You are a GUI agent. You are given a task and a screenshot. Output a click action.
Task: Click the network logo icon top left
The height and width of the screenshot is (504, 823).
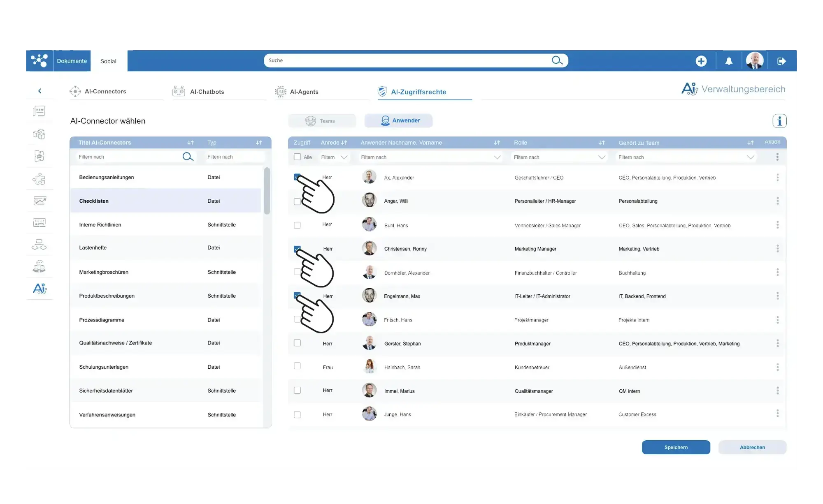pyautogui.click(x=39, y=60)
